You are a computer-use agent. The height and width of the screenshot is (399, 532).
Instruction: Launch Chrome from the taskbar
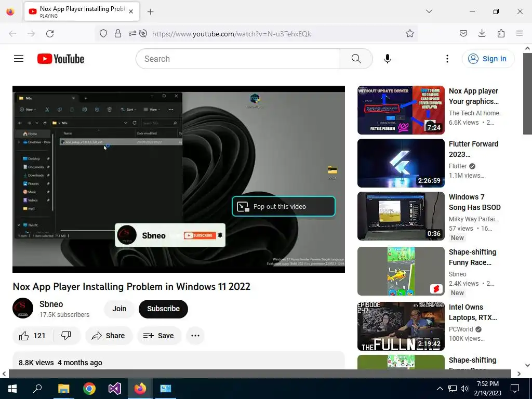click(89, 389)
